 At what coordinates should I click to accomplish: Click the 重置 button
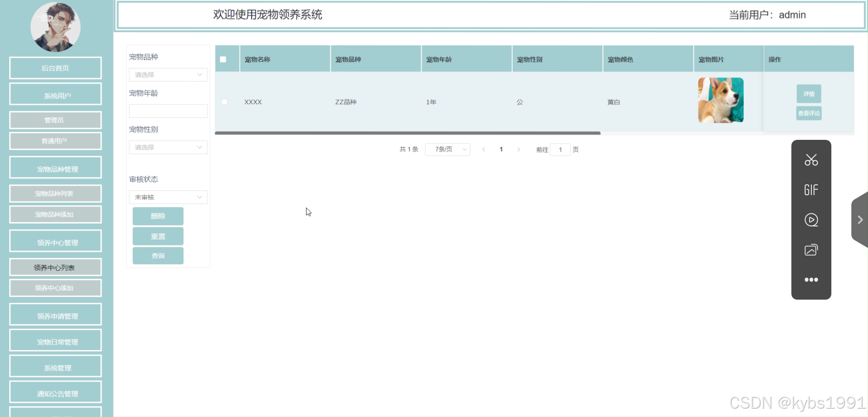(158, 236)
